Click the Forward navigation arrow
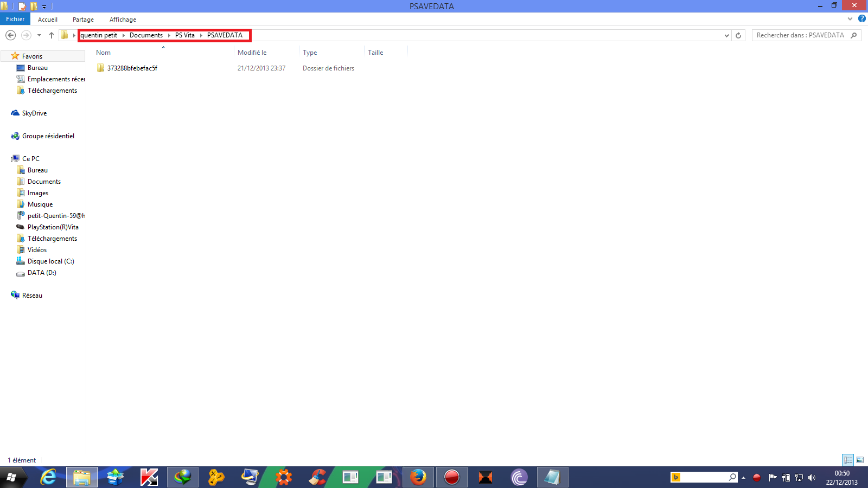Viewport: 868px width, 488px height. (x=26, y=35)
